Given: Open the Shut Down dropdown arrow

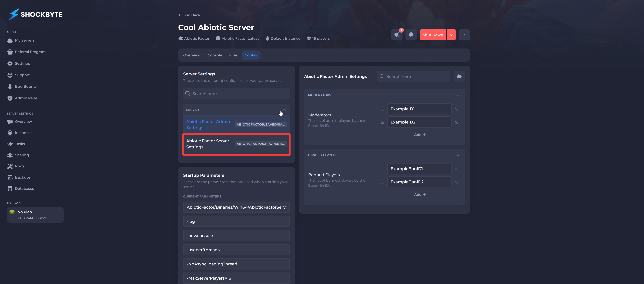Looking at the screenshot, I should click(x=451, y=35).
